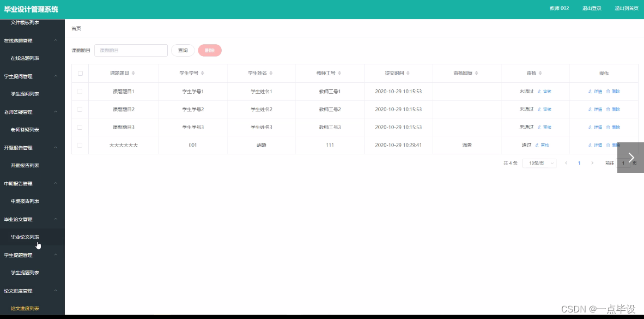Collapse 学生提问管理 sidebar group chevron
The height and width of the screenshot is (319, 644).
pyautogui.click(x=56, y=76)
